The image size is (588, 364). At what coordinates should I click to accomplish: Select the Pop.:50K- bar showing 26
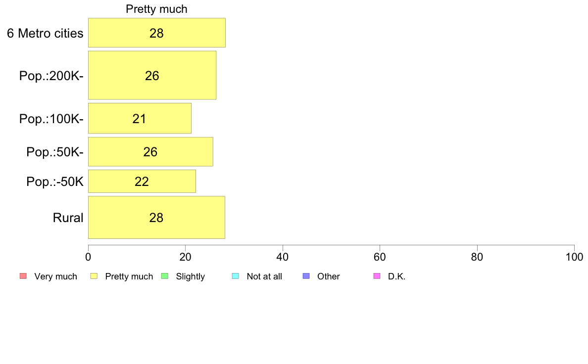[150, 151]
